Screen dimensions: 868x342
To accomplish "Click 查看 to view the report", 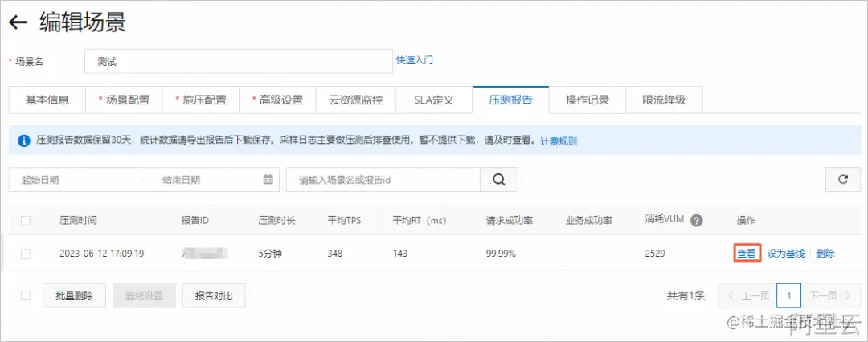I will point(746,254).
